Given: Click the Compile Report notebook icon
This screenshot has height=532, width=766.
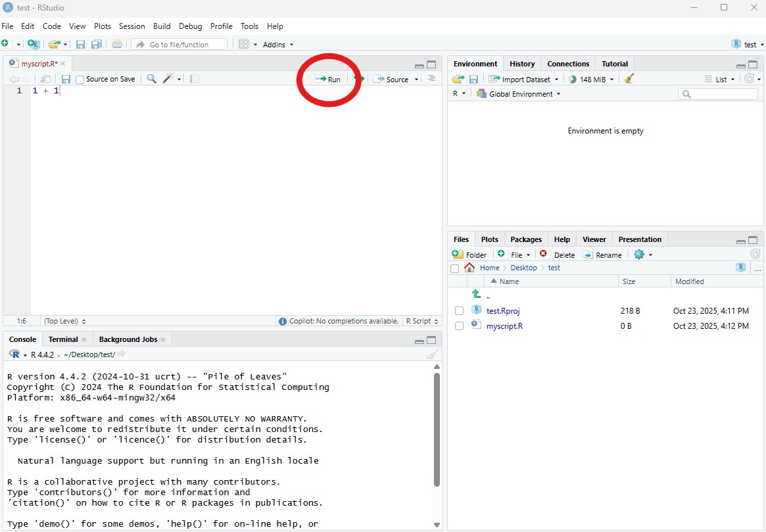Looking at the screenshot, I should pos(195,79).
